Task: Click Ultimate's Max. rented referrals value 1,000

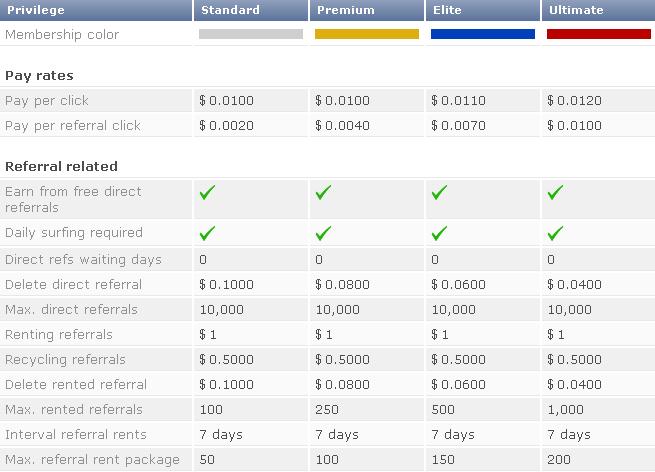Action: point(568,409)
